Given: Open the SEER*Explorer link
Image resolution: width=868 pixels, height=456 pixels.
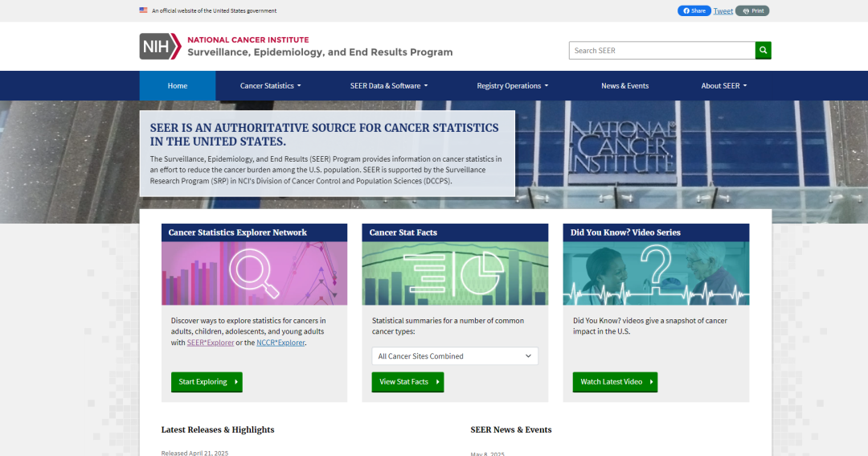Looking at the screenshot, I should (x=211, y=343).
